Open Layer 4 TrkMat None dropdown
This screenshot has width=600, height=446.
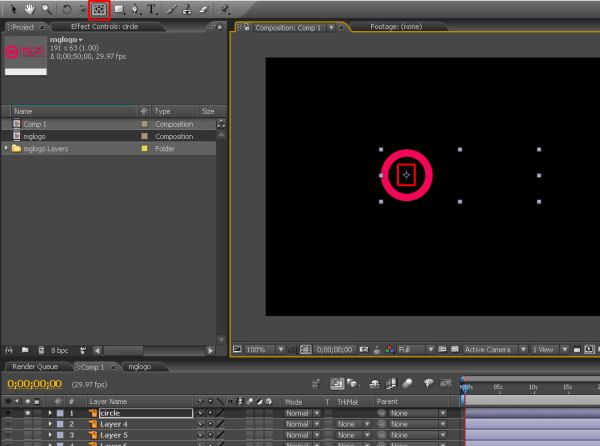354,424
